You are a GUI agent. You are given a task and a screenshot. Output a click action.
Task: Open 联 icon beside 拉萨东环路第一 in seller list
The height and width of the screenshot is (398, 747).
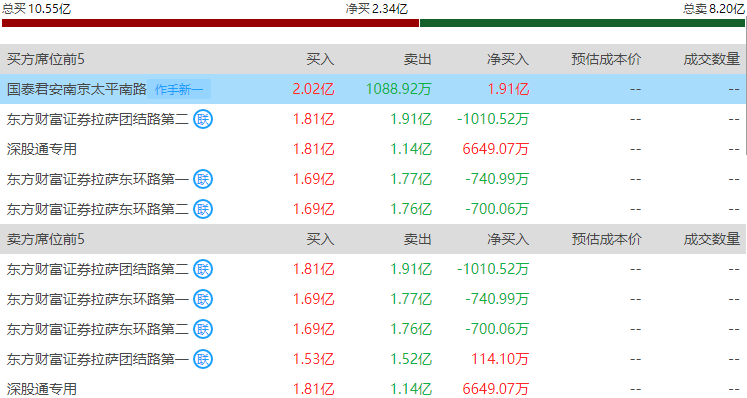(203, 299)
